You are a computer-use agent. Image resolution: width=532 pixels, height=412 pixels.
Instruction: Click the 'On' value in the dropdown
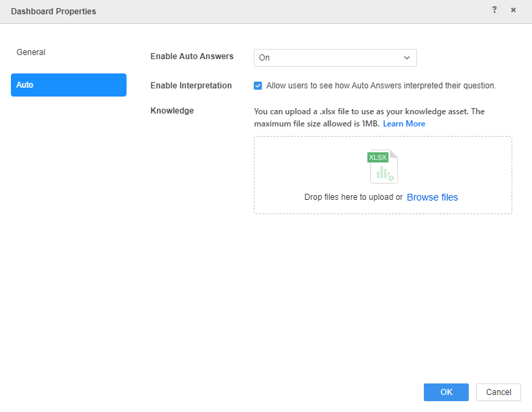[265, 58]
